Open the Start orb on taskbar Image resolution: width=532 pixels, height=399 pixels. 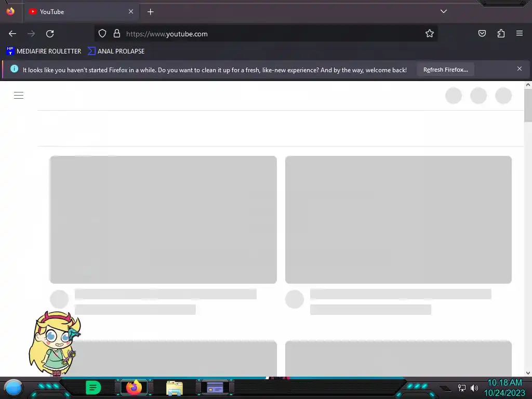coord(14,388)
